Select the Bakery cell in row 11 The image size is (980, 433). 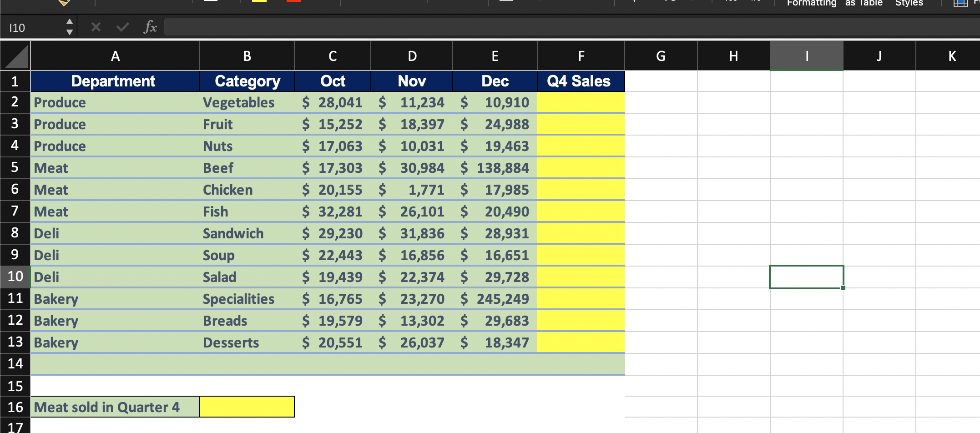click(115, 299)
